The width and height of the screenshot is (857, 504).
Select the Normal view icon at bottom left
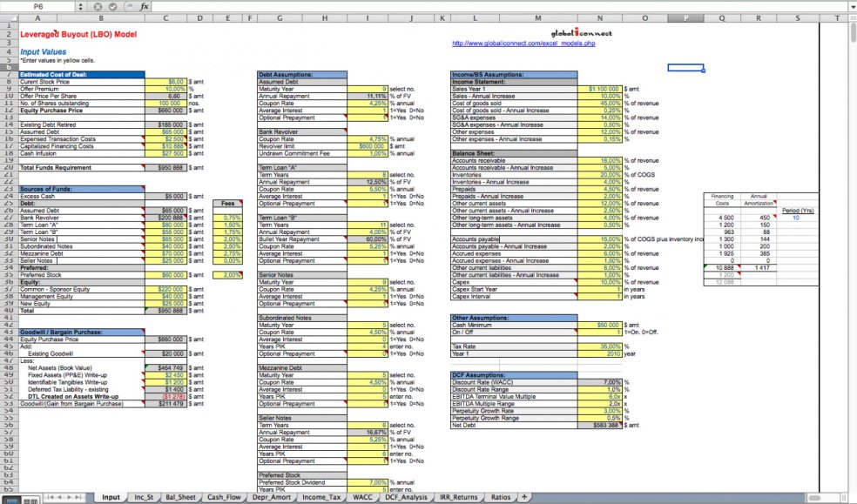pos(10,498)
